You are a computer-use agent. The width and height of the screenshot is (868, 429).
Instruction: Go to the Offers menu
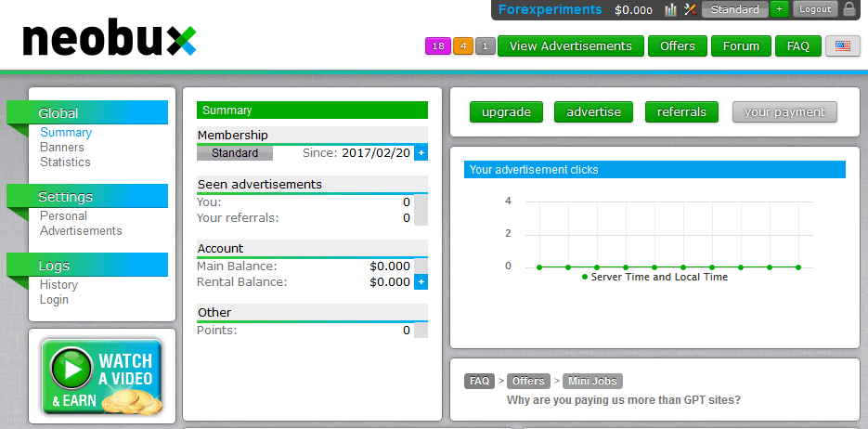[x=678, y=45]
